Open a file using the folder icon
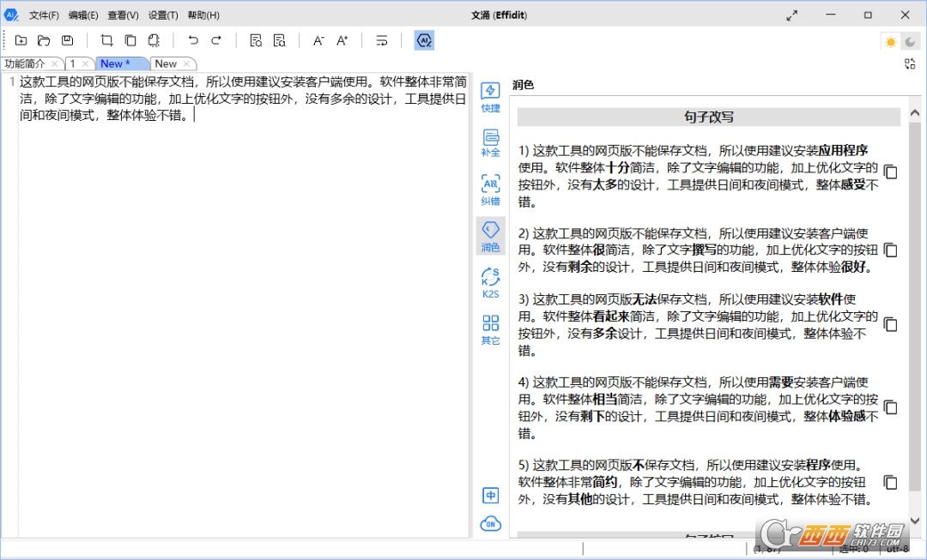The height and width of the screenshot is (560, 927). (44, 40)
